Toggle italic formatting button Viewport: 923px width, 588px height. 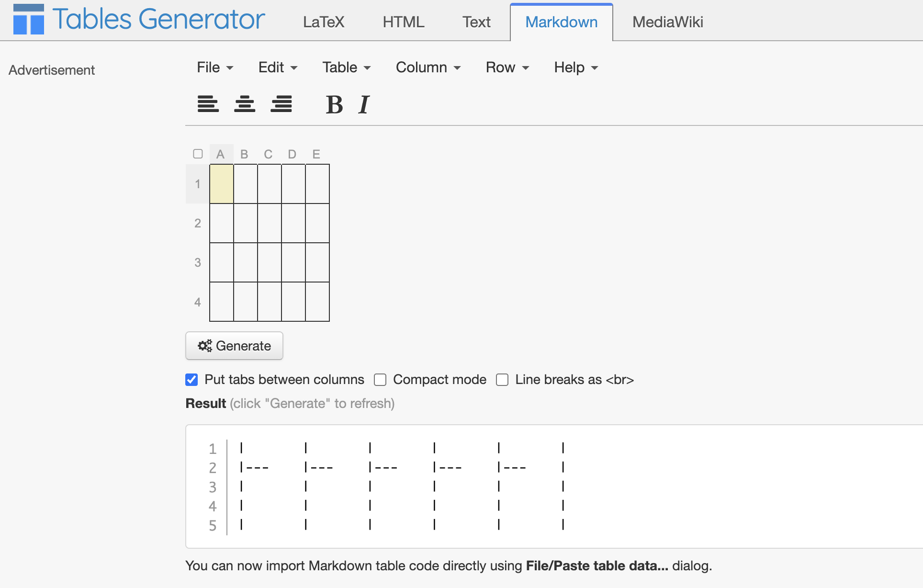point(364,104)
